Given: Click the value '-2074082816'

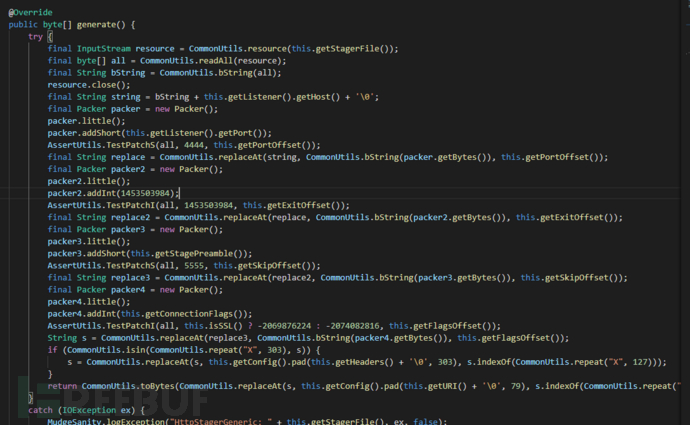Looking at the screenshot, I should click(x=352, y=326).
